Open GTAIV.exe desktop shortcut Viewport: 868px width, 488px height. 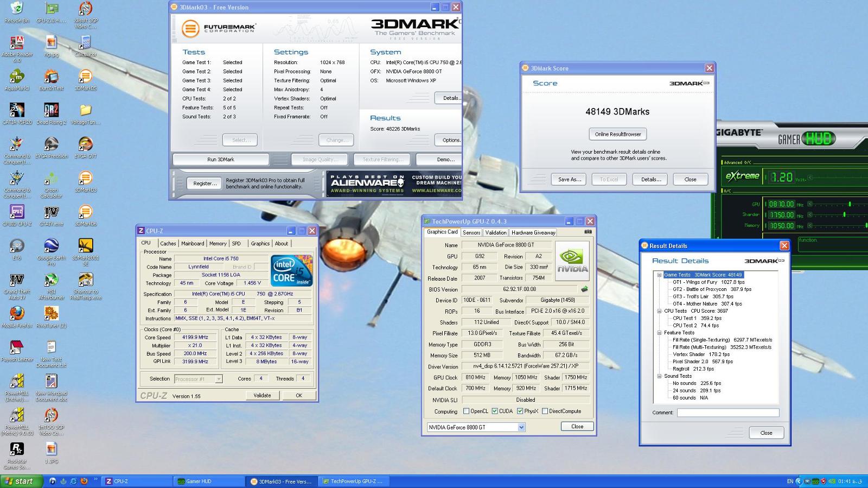pos(51,216)
